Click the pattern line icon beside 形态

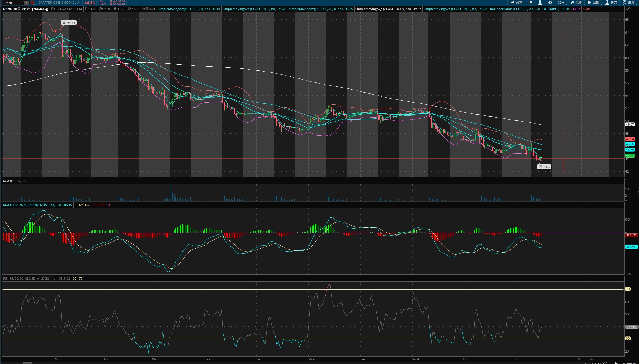pyautogui.click(x=624, y=3)
